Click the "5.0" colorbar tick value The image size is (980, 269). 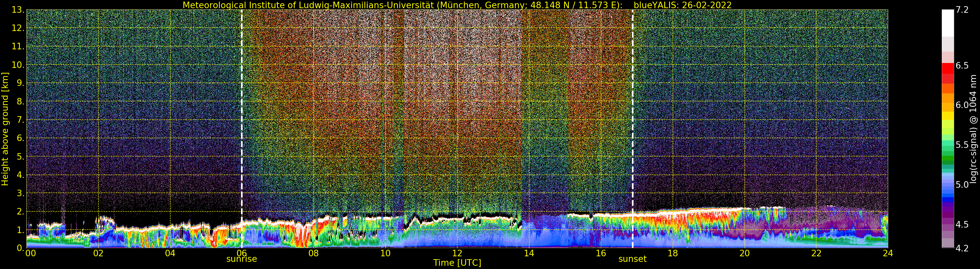pyautogui.click(x=961, y=184)
